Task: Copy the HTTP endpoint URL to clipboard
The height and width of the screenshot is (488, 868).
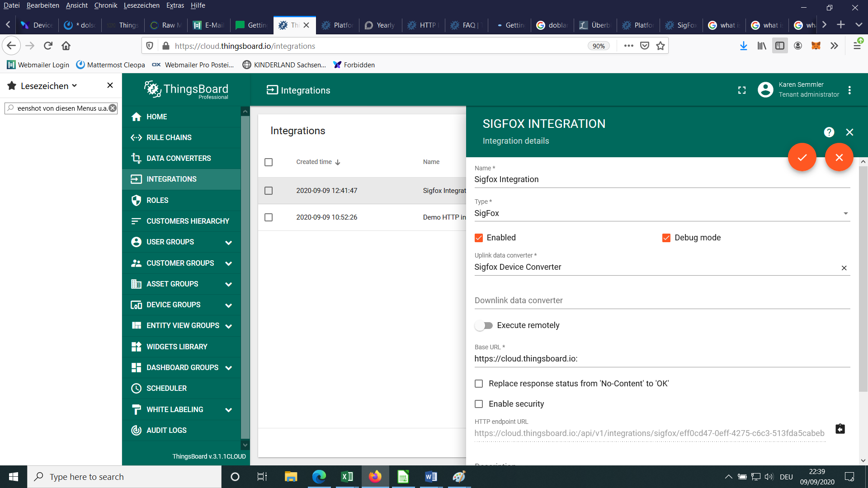Action: pyautogui.click(x=840, y=429)
